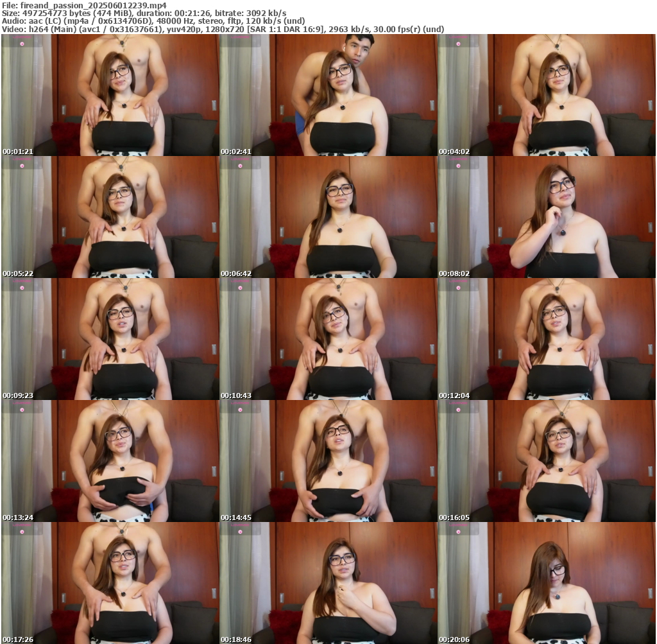Pick the thumbnail marked 00:08:02
The height and width of the screenshot is (644, 657).
[x=547, y=217]
